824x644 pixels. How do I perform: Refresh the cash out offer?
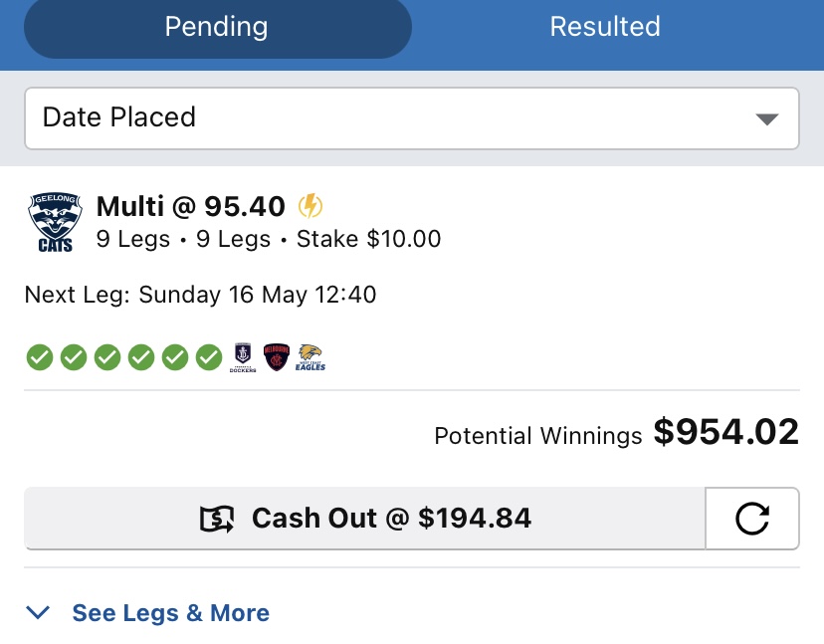click(751, 519)
